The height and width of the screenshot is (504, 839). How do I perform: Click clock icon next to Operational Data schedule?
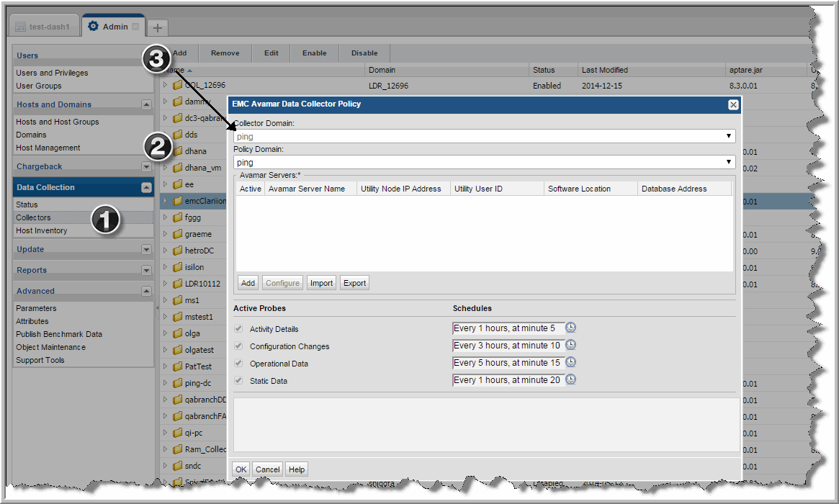click(570, 363)
